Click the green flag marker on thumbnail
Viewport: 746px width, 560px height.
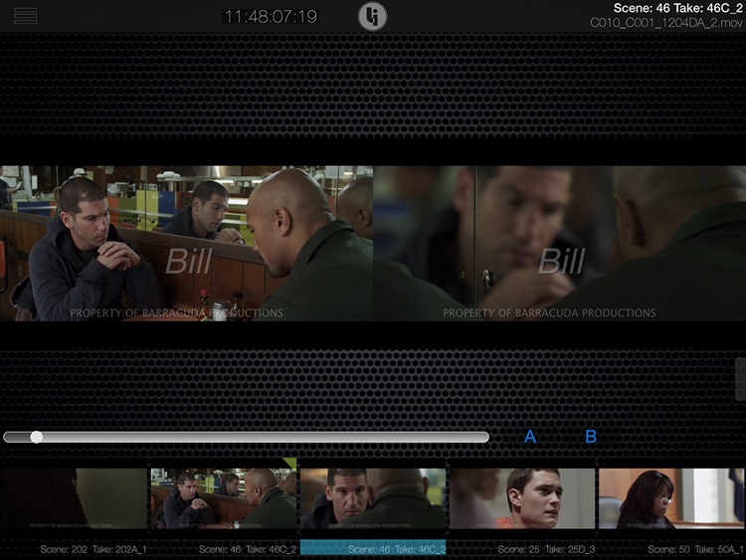click(x=289, y=464)
